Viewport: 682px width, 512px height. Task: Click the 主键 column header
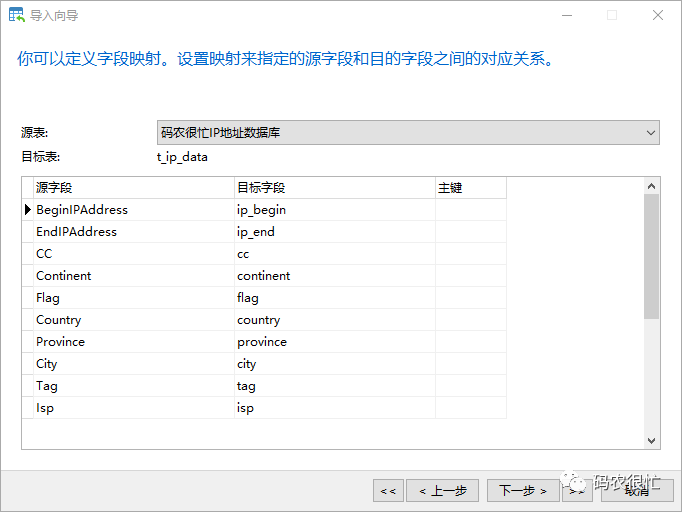coord(471,188)
